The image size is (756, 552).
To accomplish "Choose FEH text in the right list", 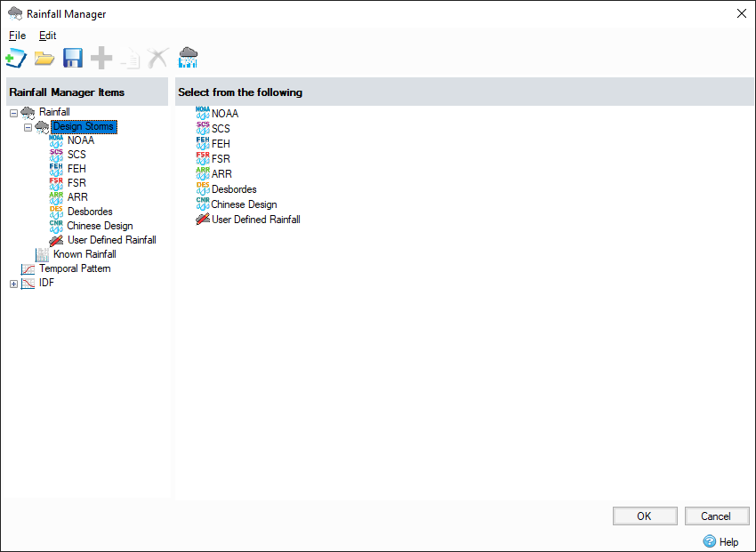I will click(x=221, y=144).
